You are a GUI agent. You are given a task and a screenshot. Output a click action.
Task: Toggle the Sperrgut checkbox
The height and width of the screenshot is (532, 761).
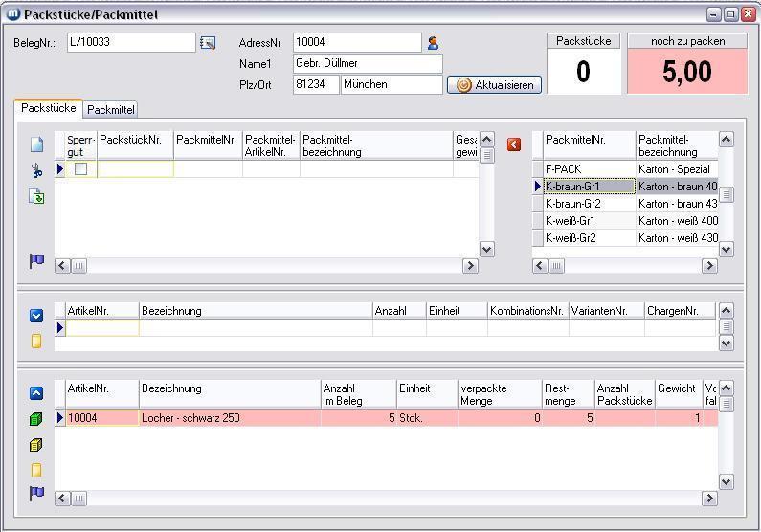point(81,169)
